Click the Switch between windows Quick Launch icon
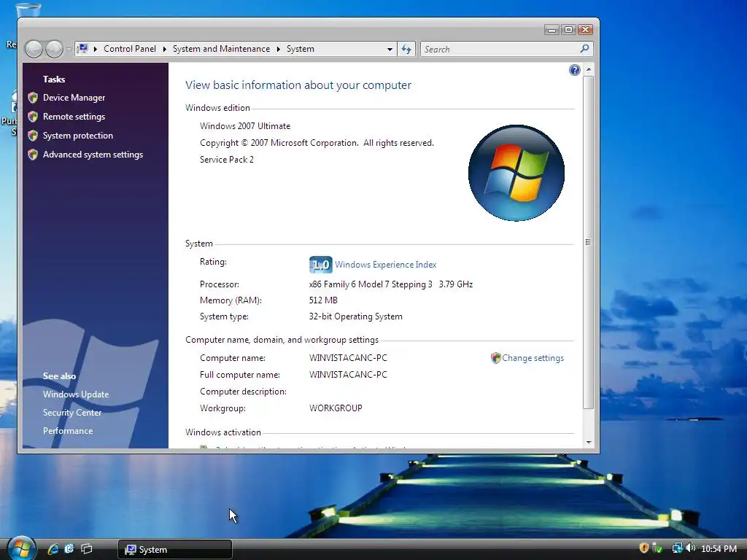Viewport: 747px width, 560px height. pos(86,549)
